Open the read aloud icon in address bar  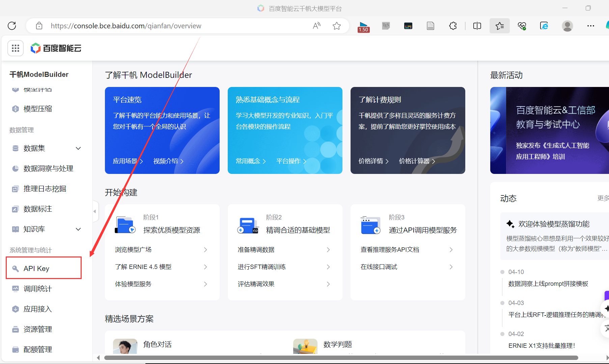click(x=316, y=26)
